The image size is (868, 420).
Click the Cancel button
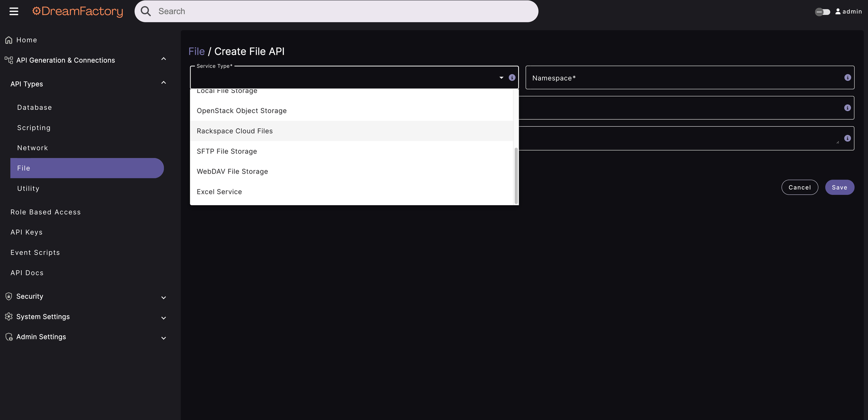pyautogui.click(x=800, y=187)
